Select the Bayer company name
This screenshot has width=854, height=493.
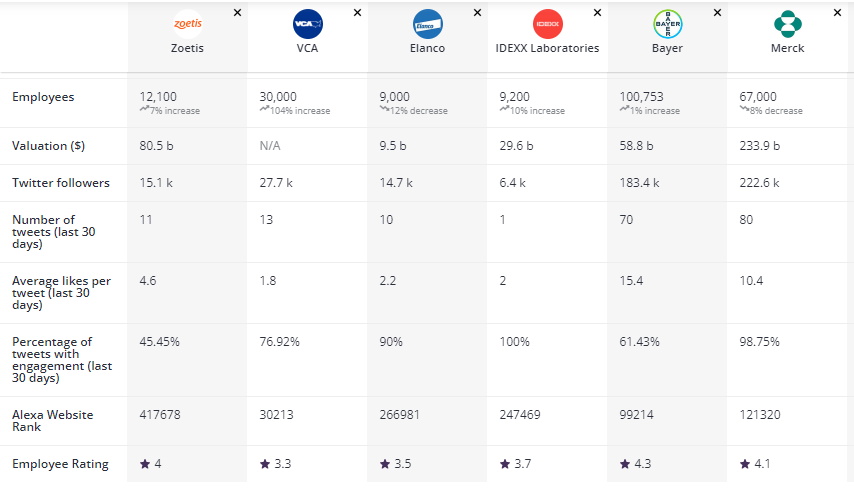click(667, 48)
